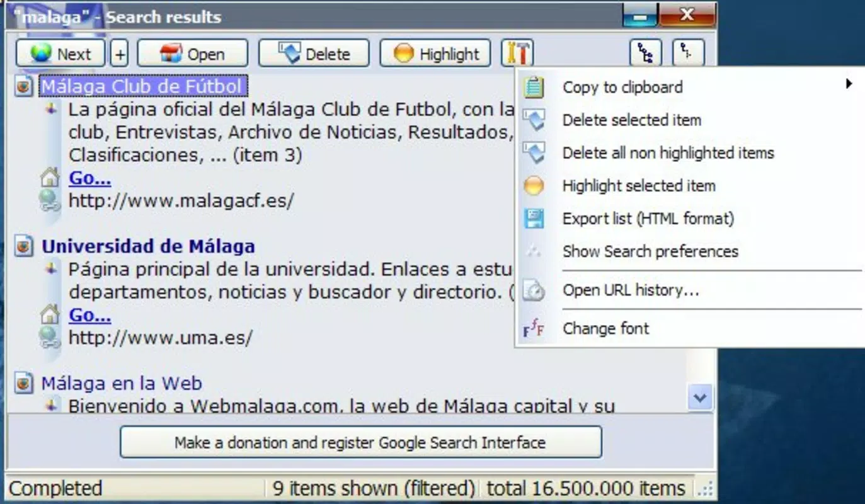Click the collapse tree icon
The image size is (865, 504).
(x=689, y=54)
